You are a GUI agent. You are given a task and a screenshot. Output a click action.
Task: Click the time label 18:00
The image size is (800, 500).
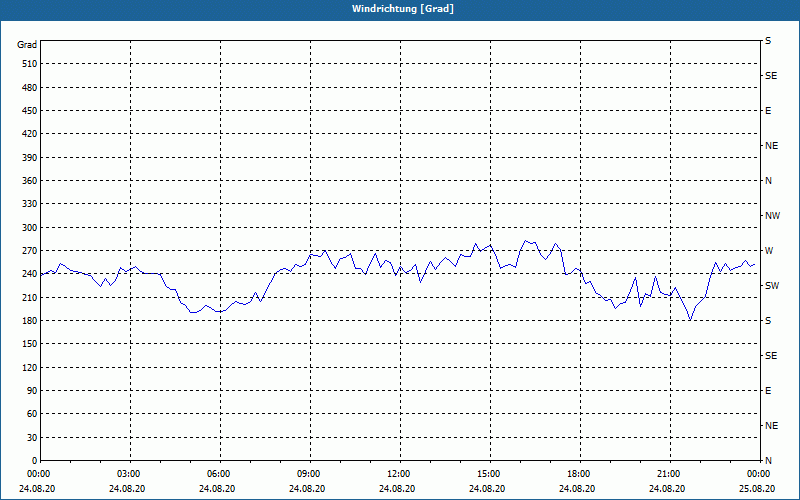click(x=578, y=474)
